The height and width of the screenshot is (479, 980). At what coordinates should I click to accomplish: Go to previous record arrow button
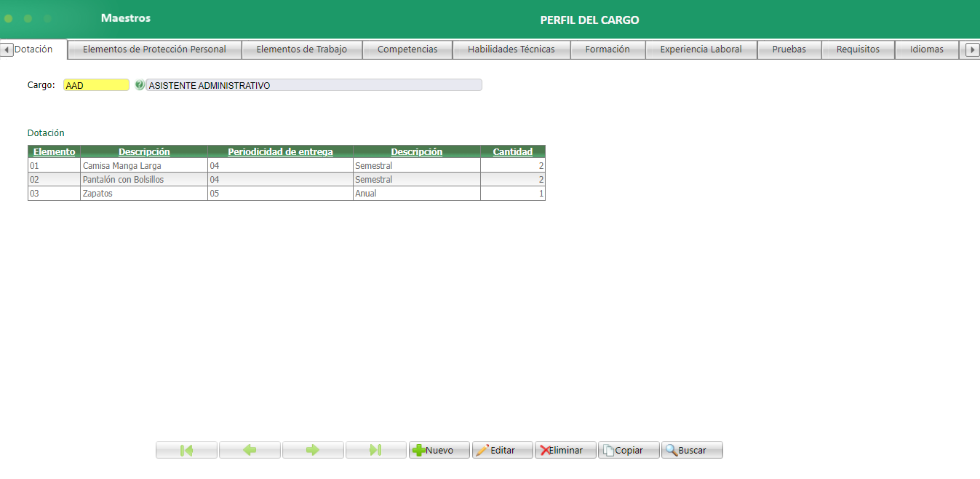tap(250, 450)
